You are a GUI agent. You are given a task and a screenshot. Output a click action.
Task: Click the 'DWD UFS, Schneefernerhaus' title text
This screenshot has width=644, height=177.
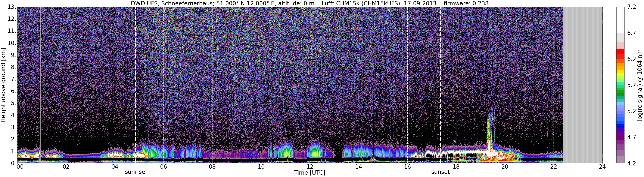(173, 3)
